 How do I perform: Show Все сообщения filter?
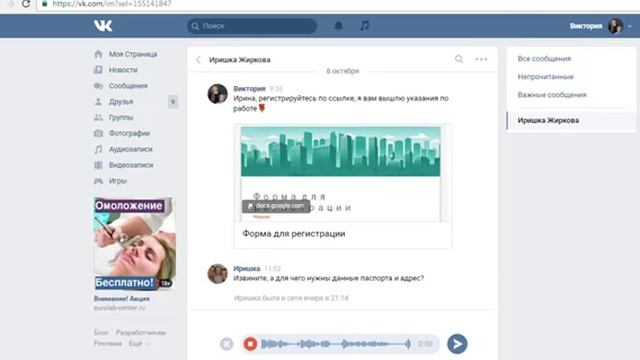544,59
